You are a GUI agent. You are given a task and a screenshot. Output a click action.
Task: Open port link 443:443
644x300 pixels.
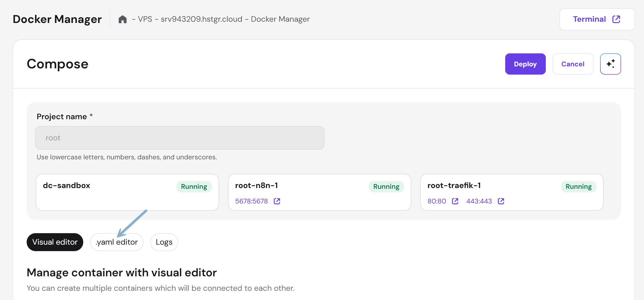(479, 201)
